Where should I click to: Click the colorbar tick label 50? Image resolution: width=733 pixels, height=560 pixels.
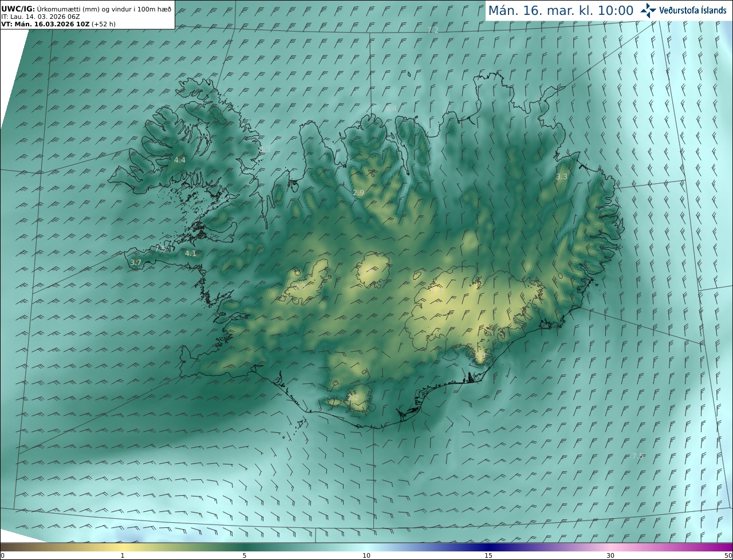728,555
